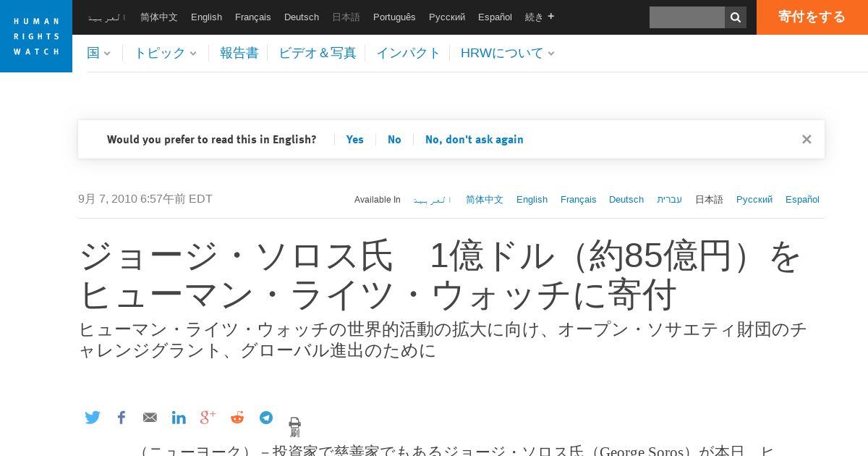Click the search input field
Viewport: 868px width, 456px height.
coord(687,17)
